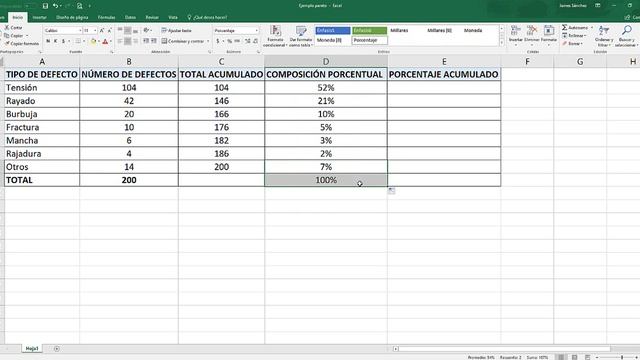Switch to Datos ribbon tab

[130, 18]
